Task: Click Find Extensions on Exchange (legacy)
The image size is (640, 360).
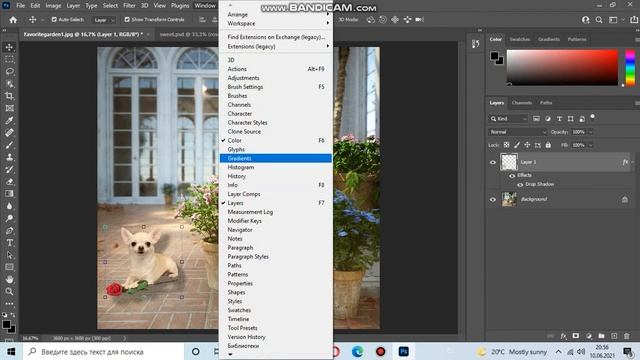Action: click(x=276, y=37)
